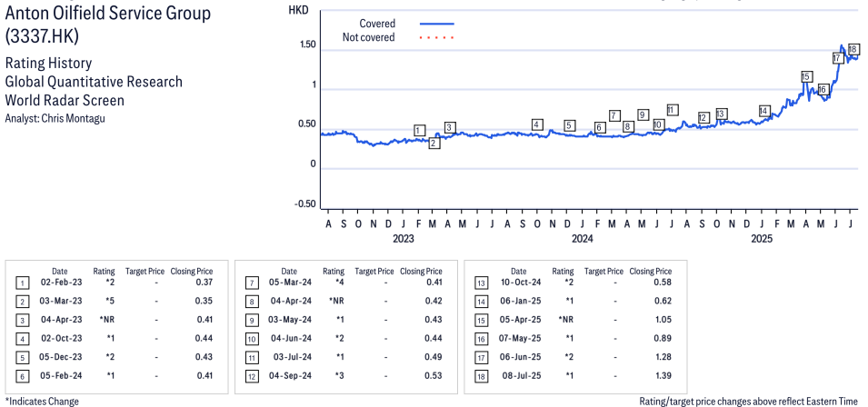Click the numbered box 1 beside 02-Feb-23

[22, 283]
